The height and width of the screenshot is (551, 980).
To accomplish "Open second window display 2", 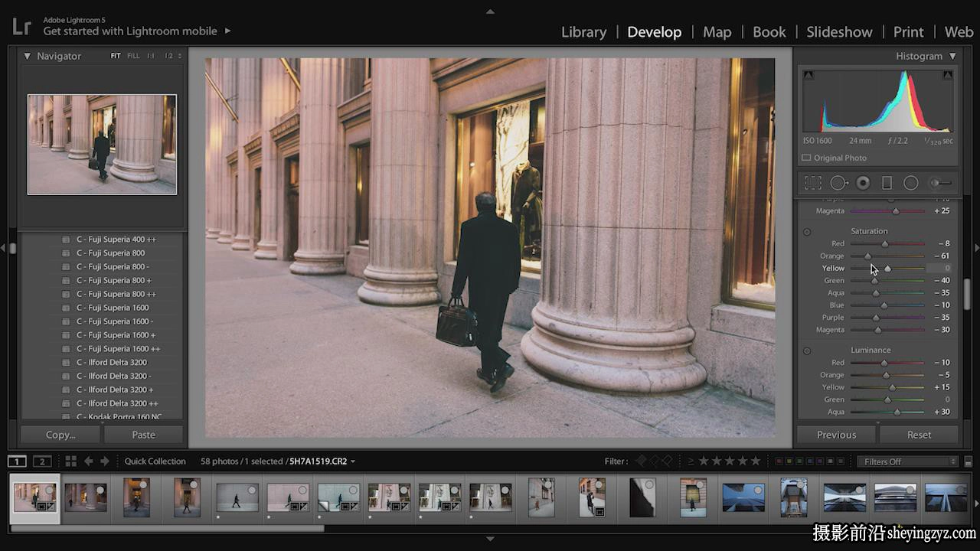I will pos(42,461).
